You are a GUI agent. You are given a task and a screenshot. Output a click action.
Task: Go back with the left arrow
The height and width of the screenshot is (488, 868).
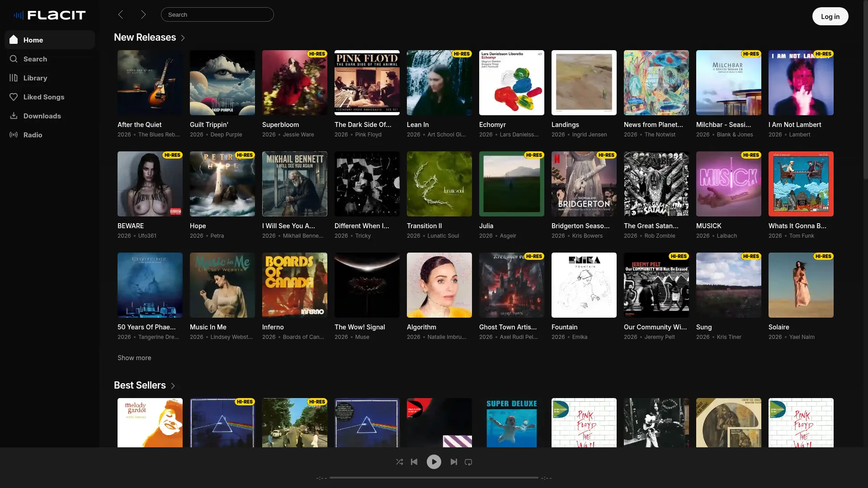coord(121,14)
